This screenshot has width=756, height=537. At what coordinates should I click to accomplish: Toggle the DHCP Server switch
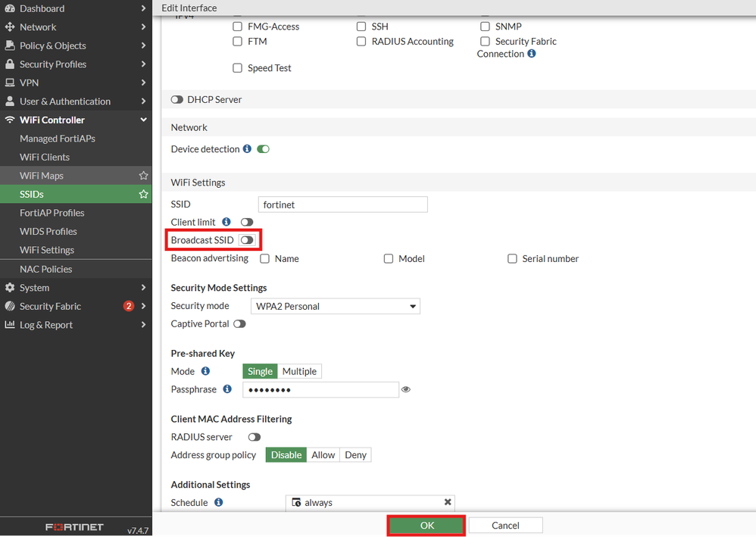177,99
